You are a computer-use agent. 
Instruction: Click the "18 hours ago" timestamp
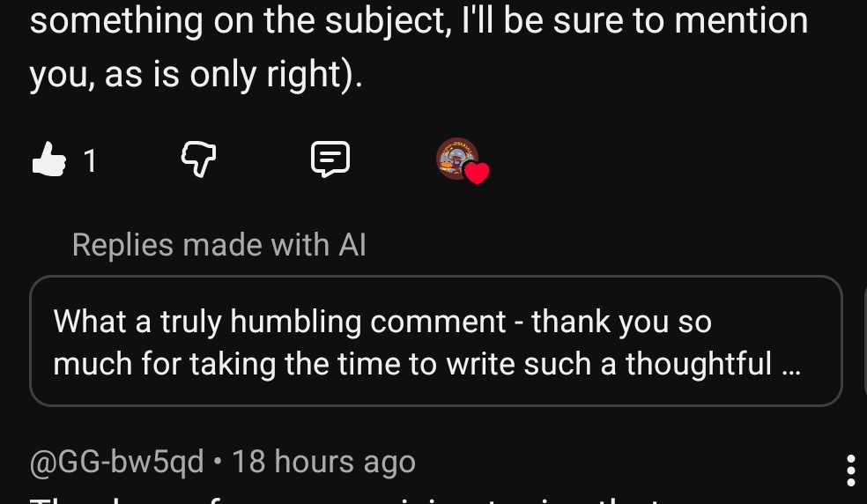point(323,462)
